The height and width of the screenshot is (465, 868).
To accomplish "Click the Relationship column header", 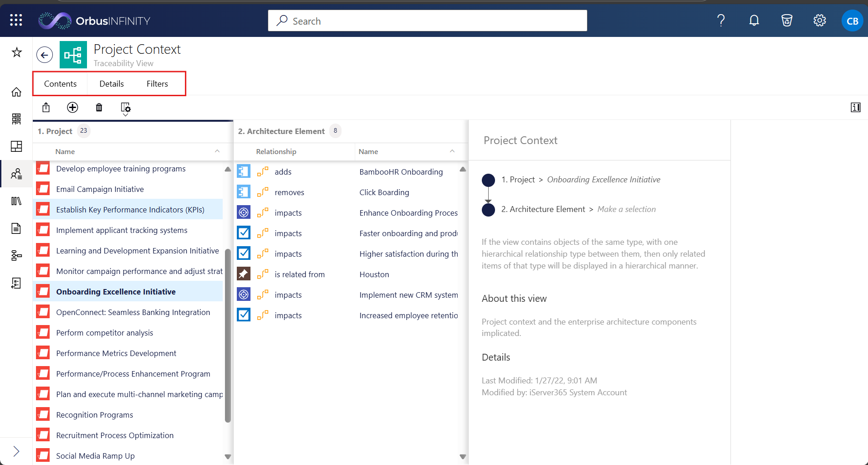I will [276, 152].
